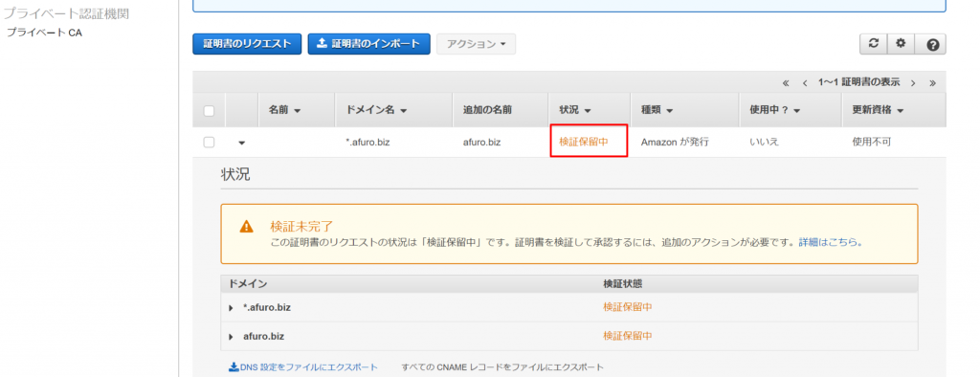Toggle the select-all certificates checkbox
Viewport: 980px width, 377px height.
click(x=209, y=111)
